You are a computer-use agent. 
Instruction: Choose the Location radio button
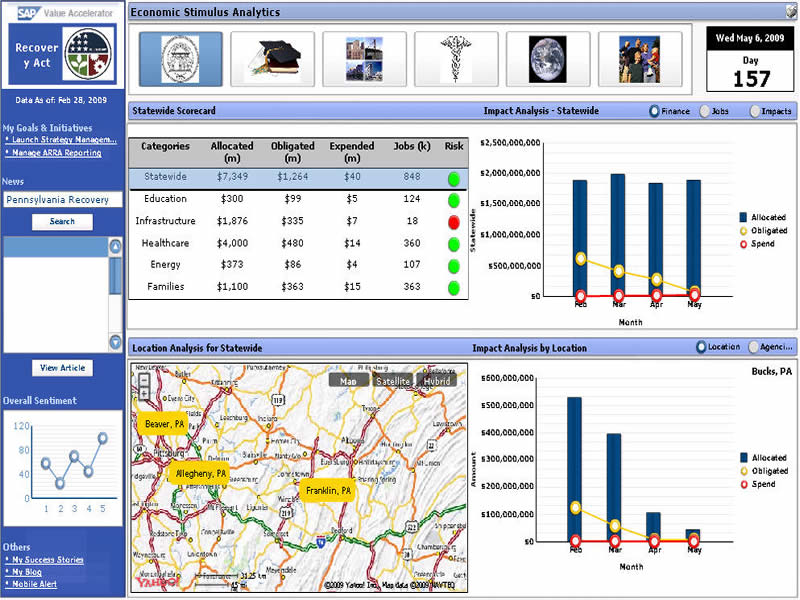click(701, 347)
